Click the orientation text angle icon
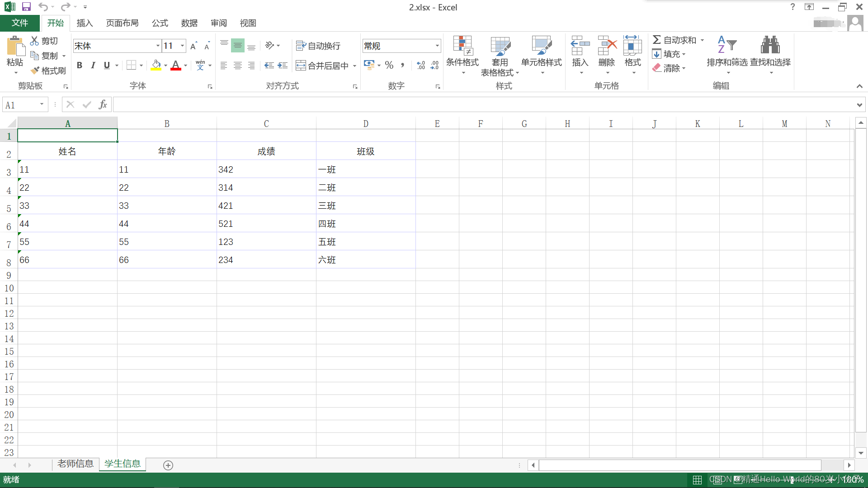This screenshot has height=488, width=868. (270, 45)
